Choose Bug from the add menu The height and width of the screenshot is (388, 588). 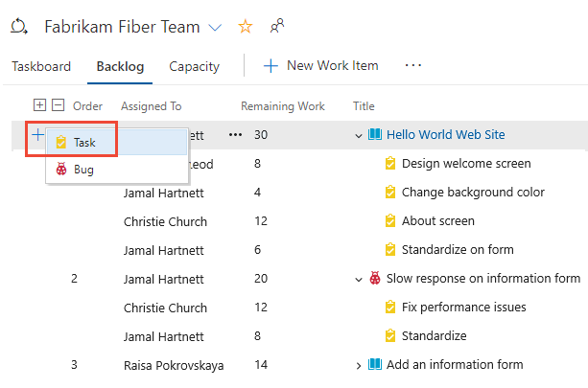[83, 170]
